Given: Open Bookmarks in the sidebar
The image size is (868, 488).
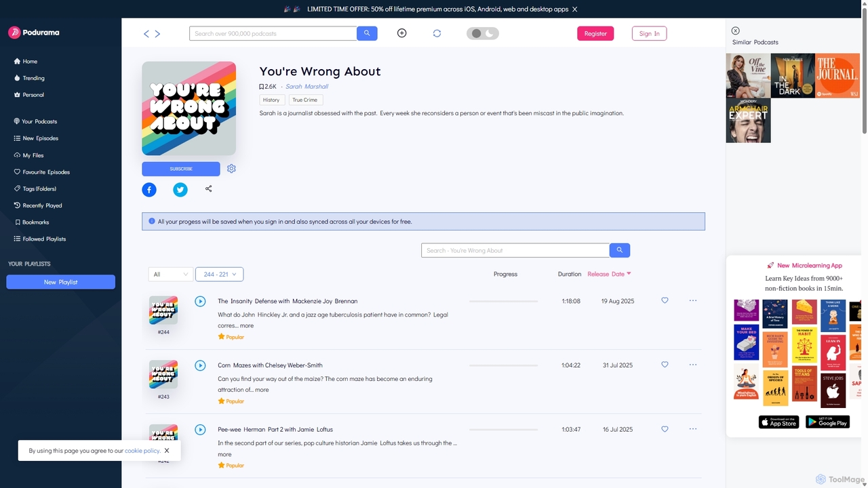Looking at the screenshot, I should (31, 222).
